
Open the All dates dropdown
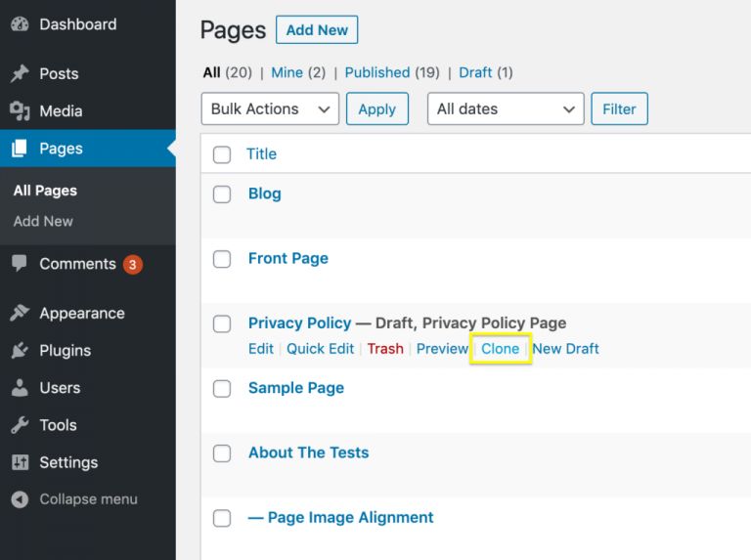click(506, 108)
